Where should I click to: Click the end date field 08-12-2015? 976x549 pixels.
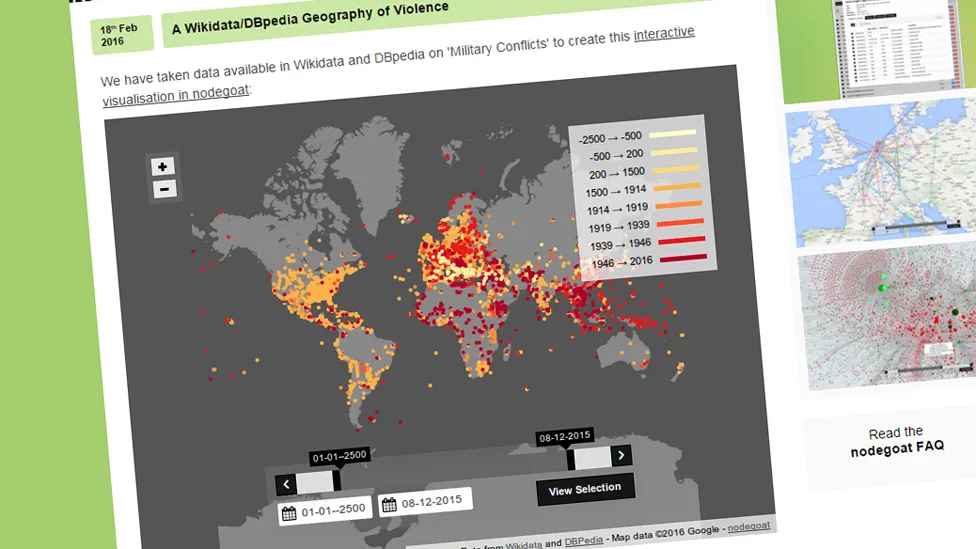[x=425, y=502]
